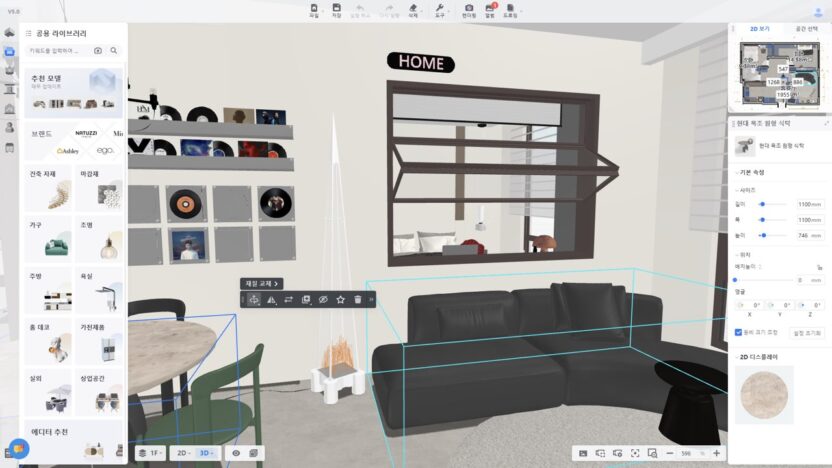Toggle the proportional size scaling checkbox
Image resolution: width=832 pixels, height=468 pixels.
point(738,332)
